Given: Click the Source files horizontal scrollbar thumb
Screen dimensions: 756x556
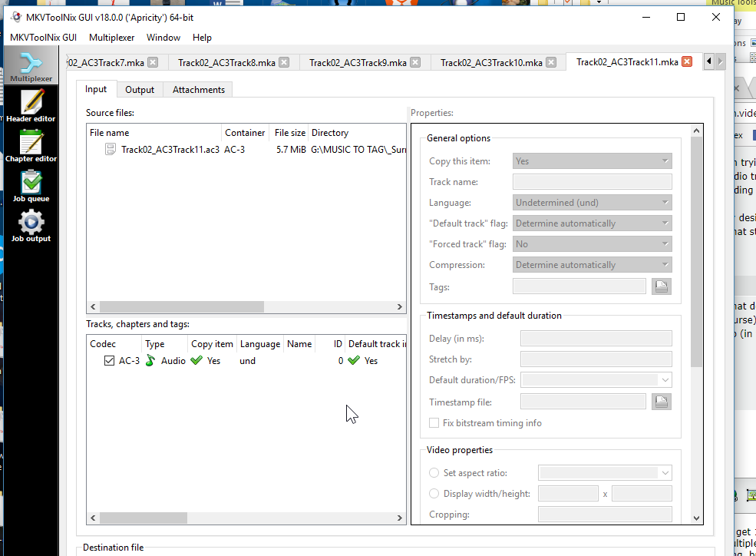Looking at the screenshot, I should (x=182, y=306).
